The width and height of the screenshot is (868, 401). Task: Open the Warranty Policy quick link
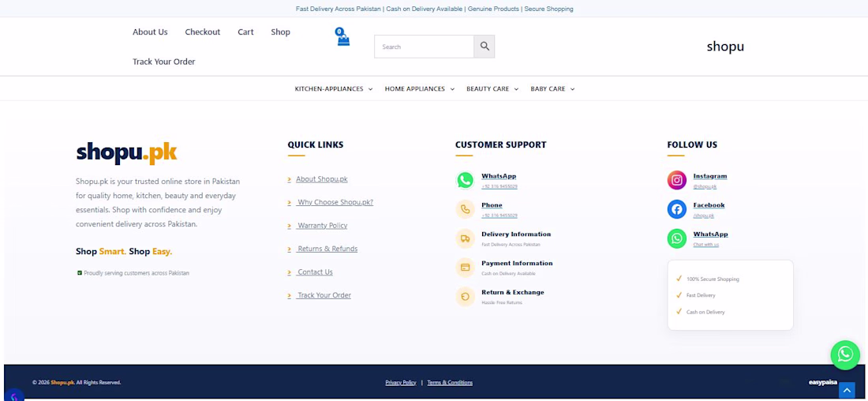[x=322, y=226]
